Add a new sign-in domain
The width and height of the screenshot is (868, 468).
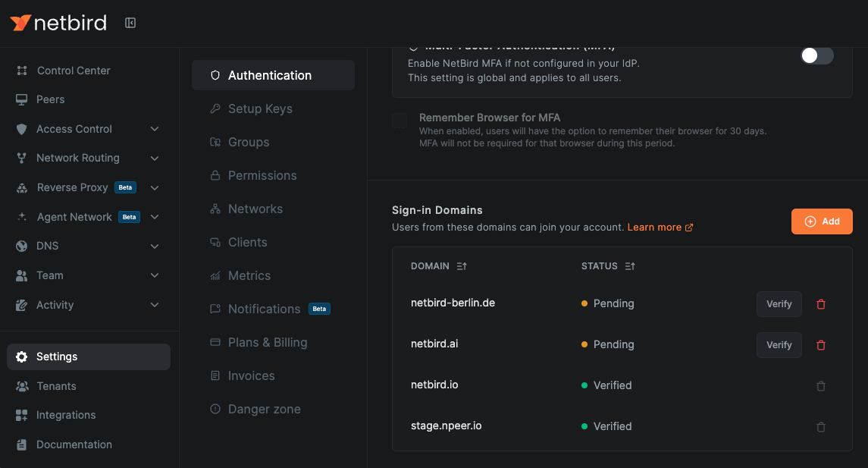point(822,221)
